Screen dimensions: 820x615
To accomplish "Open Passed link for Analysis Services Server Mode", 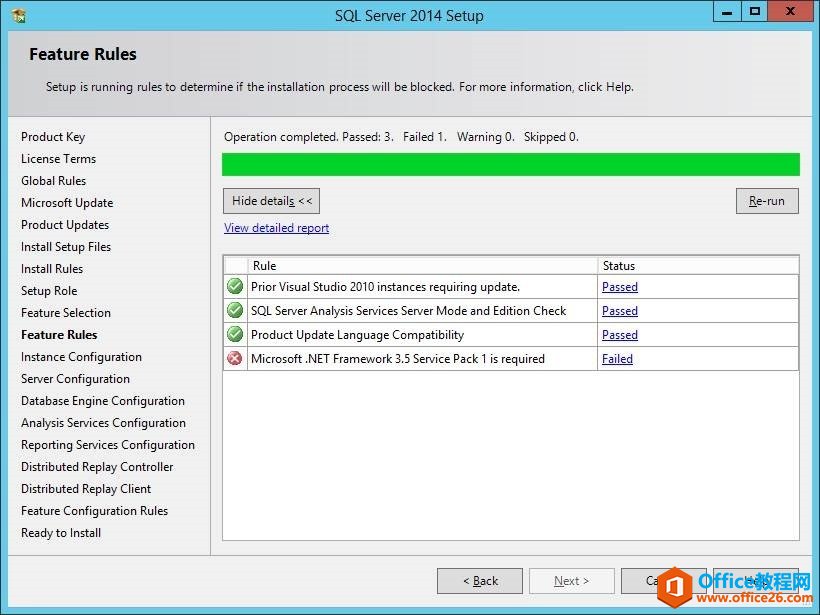I will point(620,311).
